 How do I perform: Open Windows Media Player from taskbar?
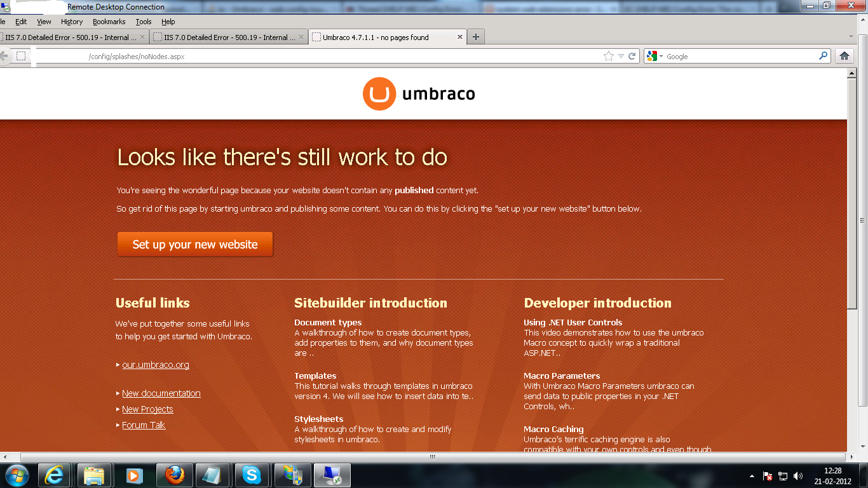[x=133, y=475]
